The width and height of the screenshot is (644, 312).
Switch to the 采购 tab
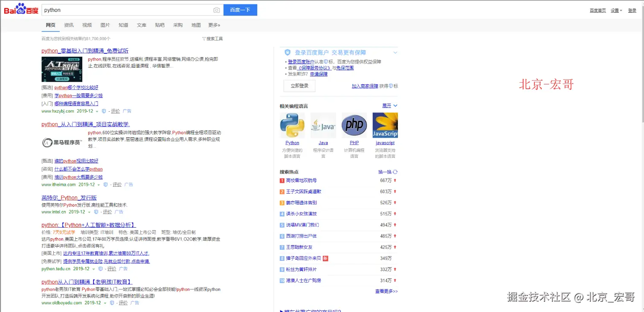[x=178, y=25]
